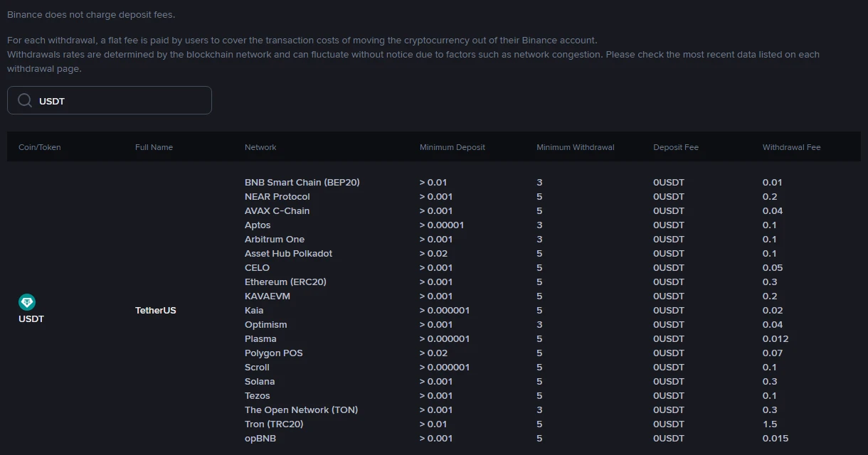Click Tron minimum deposit > 0.01
Viewport: 868px width, 455px height.
pos(433,424)
